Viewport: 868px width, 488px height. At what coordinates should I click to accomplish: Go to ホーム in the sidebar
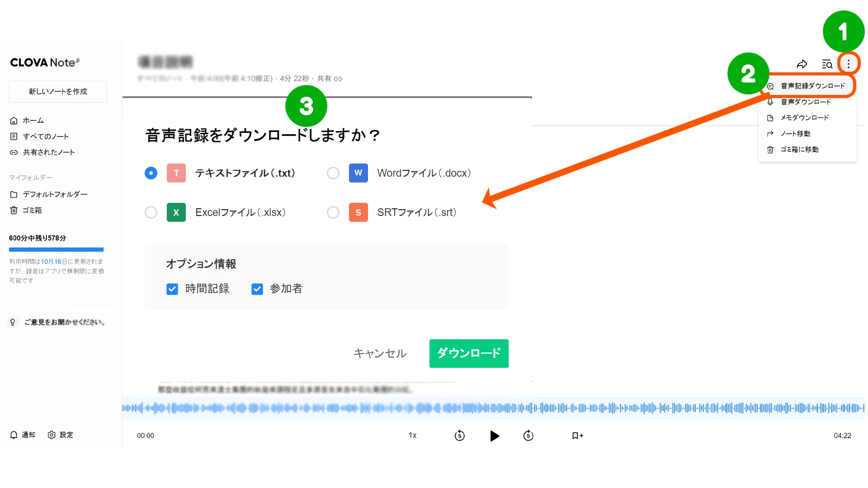pos(27,121)
